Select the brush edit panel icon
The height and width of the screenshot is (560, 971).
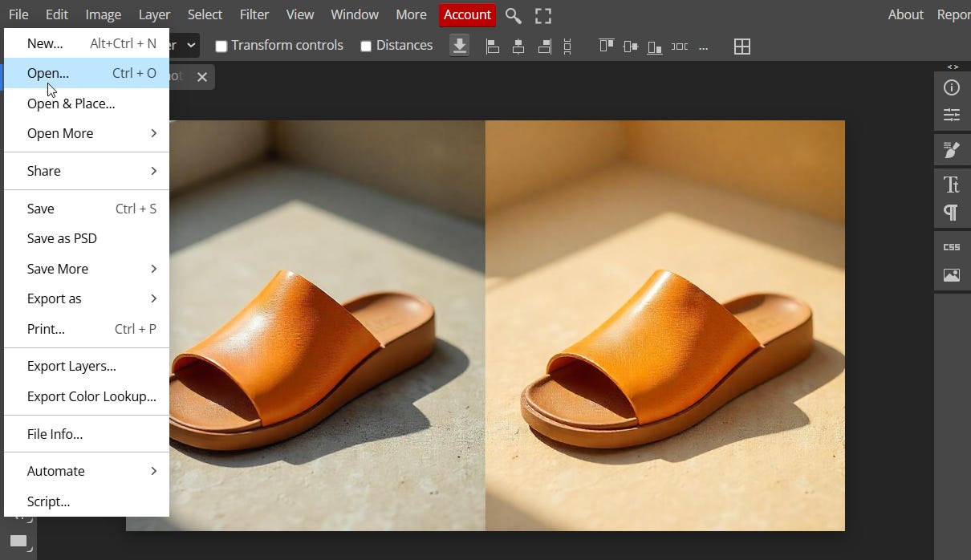(x=952, y=149)
